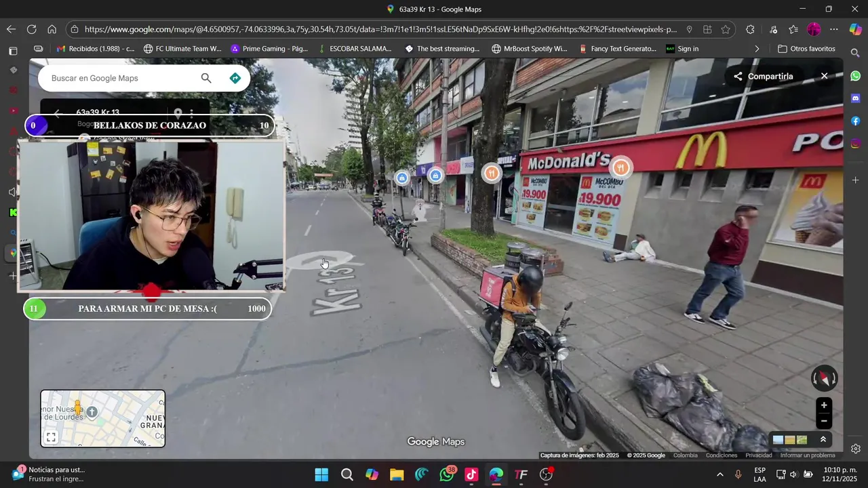Go back in the browser
This screenshot has height=488, width=868.
[11, 29]
